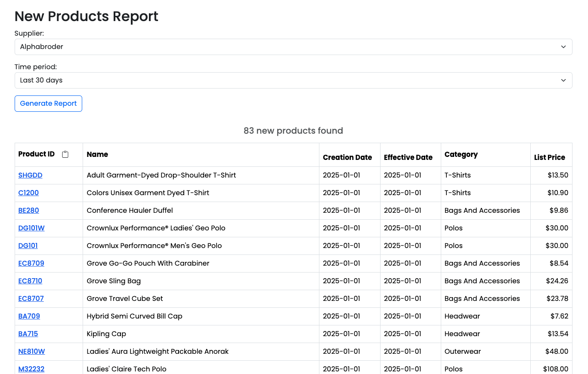Click the $7.62 list price cell

click(551, 316)
